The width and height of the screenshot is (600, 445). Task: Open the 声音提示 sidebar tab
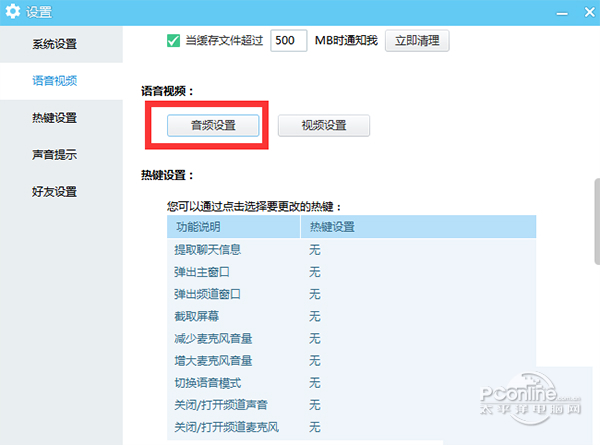click(x=61, y=155)
